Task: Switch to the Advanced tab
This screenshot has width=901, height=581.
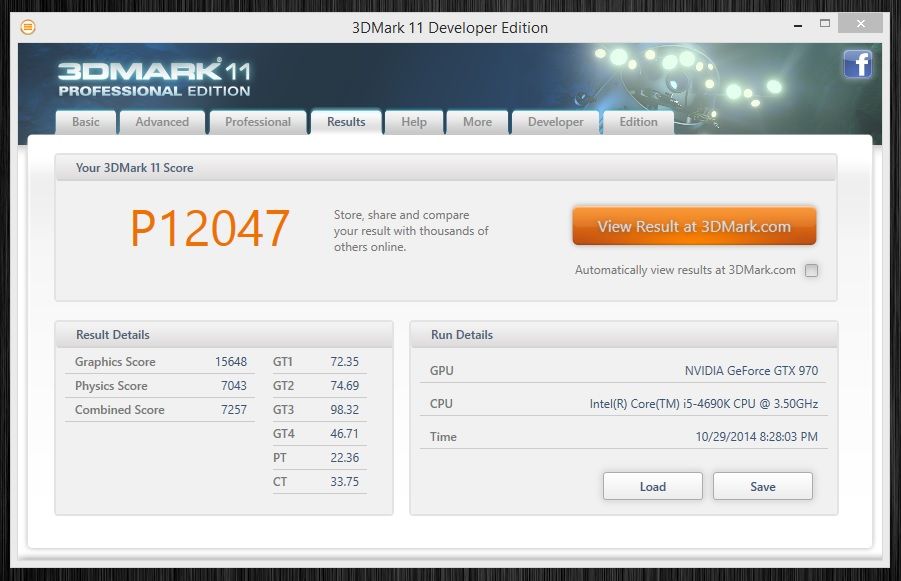Action: click(162, 122)
